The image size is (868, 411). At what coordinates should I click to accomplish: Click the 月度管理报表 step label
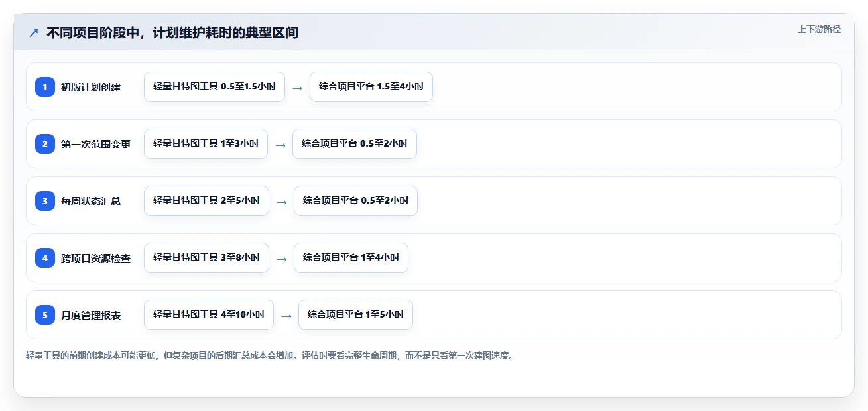tap(91, 315)
